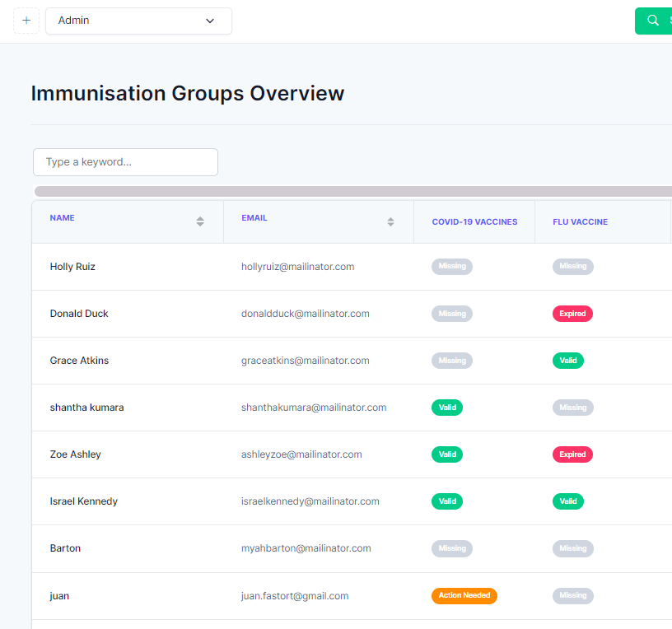This screenshot has width=672, height=629.
Task: Click the green search magnifier button
Action: pos(653,21)
